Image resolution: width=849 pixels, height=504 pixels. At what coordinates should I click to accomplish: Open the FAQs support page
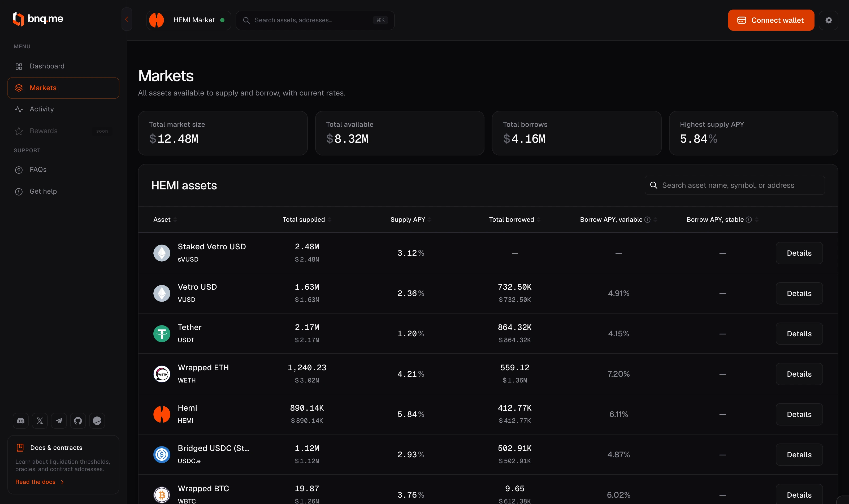pos(63,170)
